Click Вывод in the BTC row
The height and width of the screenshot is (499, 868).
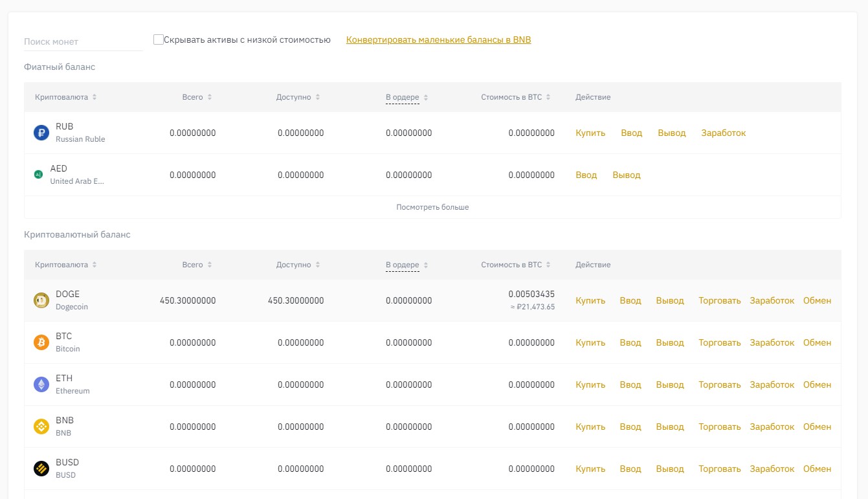pyautogui.click(x=670, y=342)
